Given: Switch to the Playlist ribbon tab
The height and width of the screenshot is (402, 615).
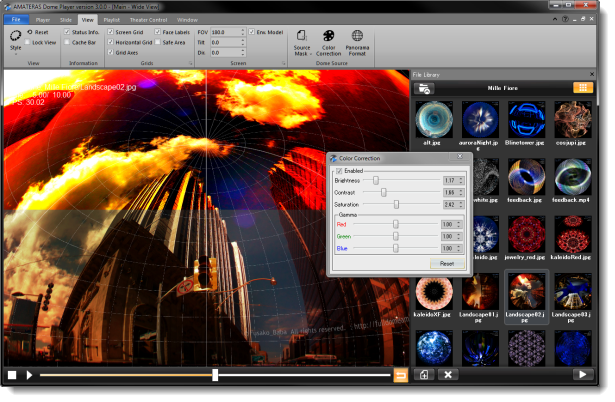Looking at the screenshot, I should coord(112,20).
